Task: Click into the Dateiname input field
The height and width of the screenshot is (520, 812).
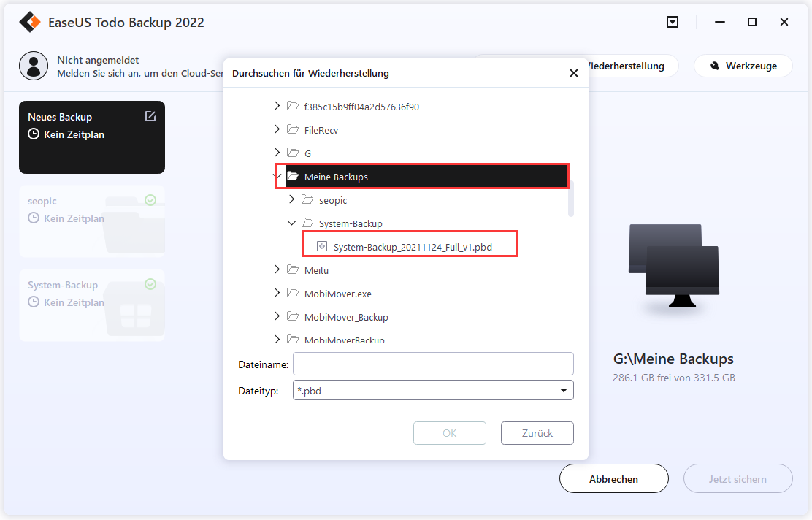Action: (x=433, y=364)
